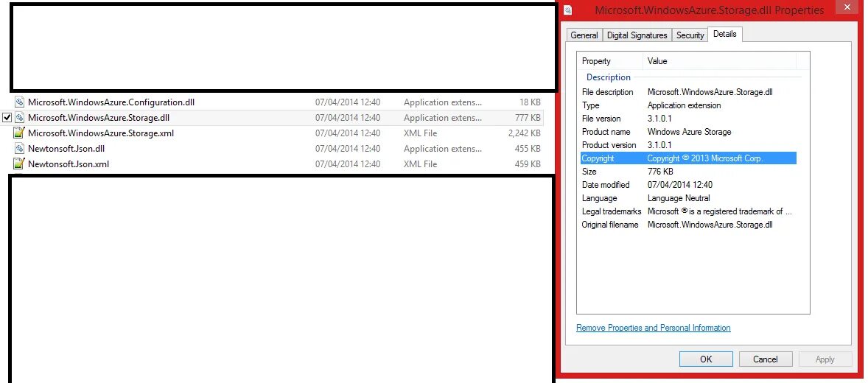
Task: Click the Newtonsoft.Json.dll file icon
Action: pyautogui.click(x=19, y=149)
